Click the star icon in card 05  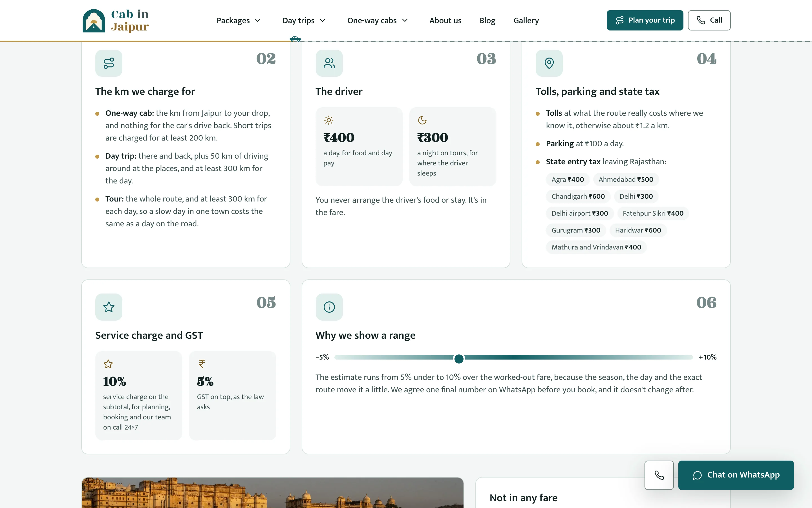pos(109,307)
